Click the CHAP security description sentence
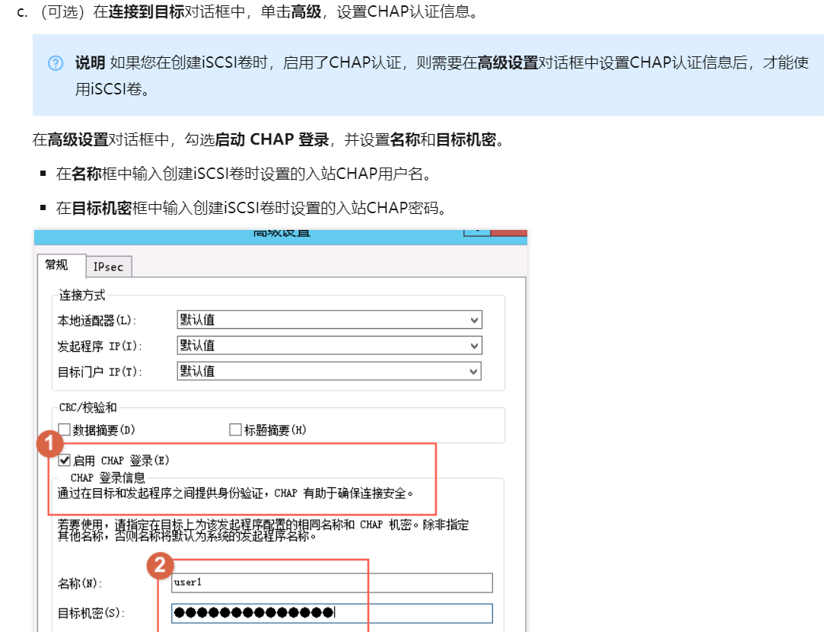This screenshot has width=840, height=632. [236, 493]
